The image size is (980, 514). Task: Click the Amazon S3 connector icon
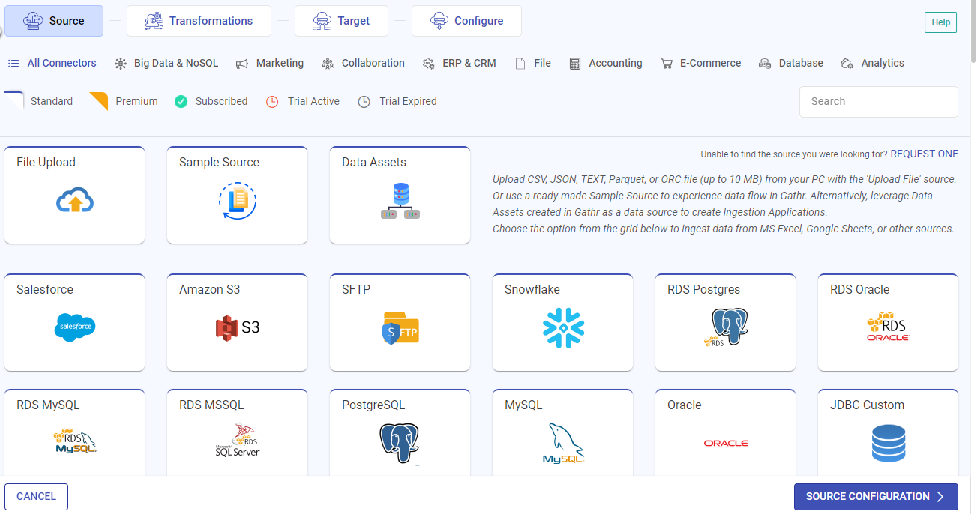click(237, 327)
